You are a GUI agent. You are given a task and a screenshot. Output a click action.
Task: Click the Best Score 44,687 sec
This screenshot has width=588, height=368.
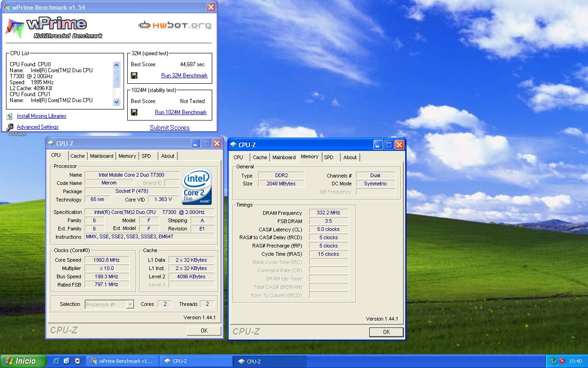point(192,64)
